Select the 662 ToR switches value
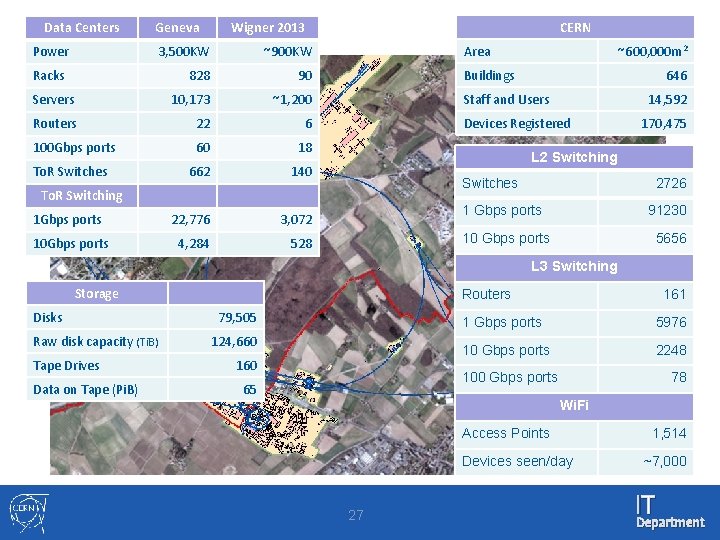Image resolution: width=720 pixels, height=540 pixels. coord(200,172)
